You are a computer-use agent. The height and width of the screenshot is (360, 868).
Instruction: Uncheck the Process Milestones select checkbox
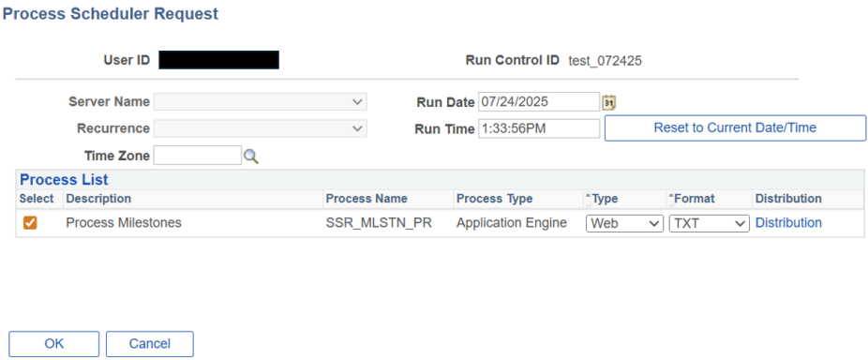click(30, 223)
